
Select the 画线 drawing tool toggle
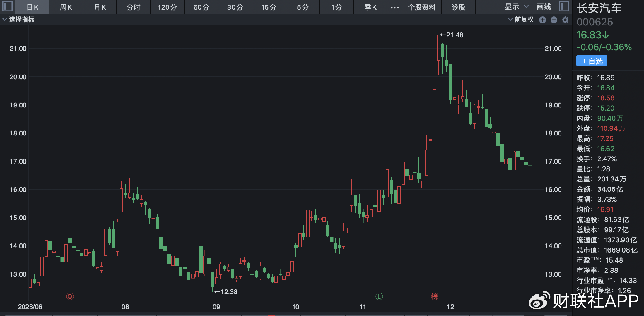544,7
